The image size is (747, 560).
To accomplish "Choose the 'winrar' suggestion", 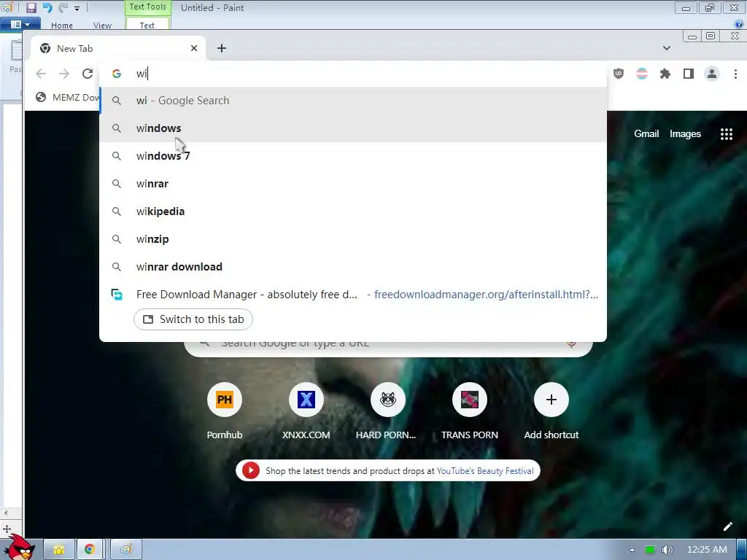I will click(x=353, y=183).
